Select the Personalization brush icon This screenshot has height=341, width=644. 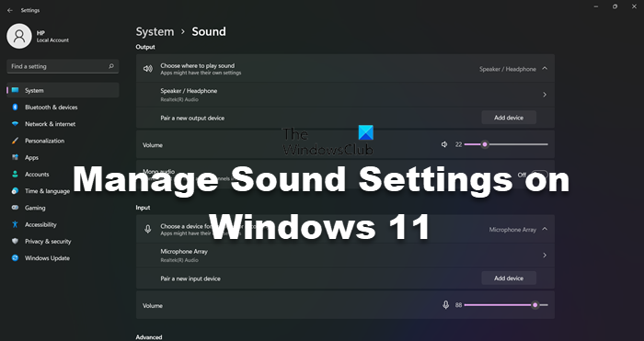[x=16, y=141]
